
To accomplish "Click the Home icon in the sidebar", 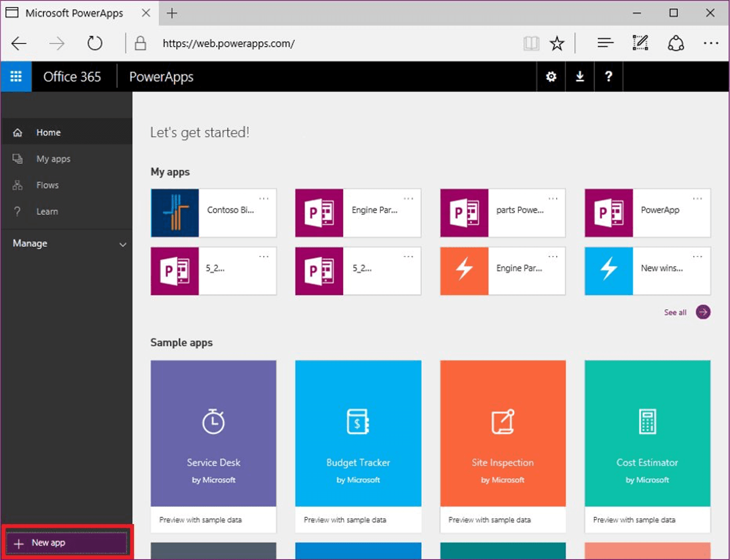I will [x=17, y=132].
